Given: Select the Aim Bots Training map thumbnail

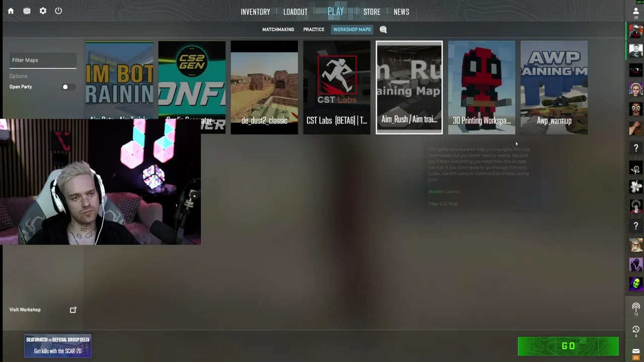Looking at the screenshot, I should (119, 80).
